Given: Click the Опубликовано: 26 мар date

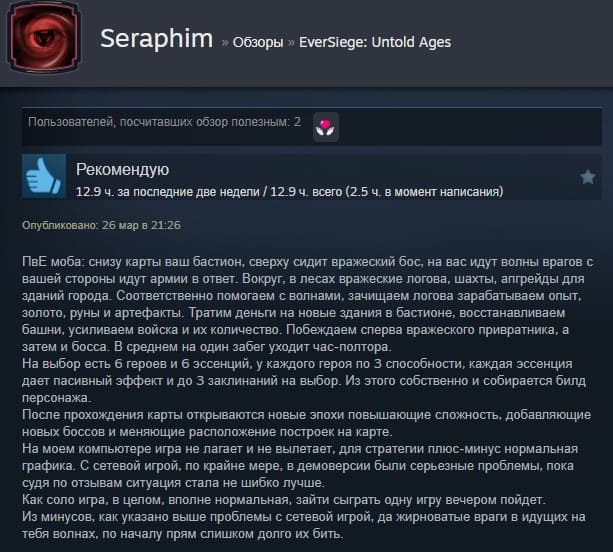Looking at the screenshot, I should (101, 226).
